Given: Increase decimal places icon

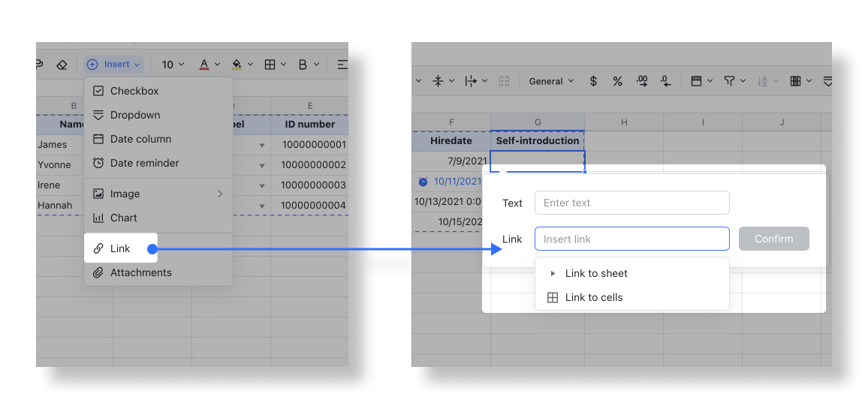Looking at the screenshot, I should pos(642,81).
